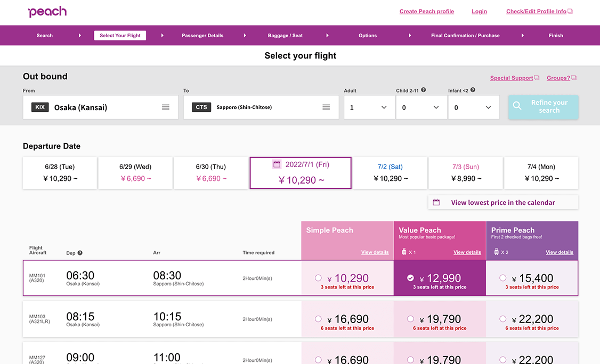This screenshot has height=364, width=600.
Task: View details for Simple Peach
Action: [x=375, y=252]
